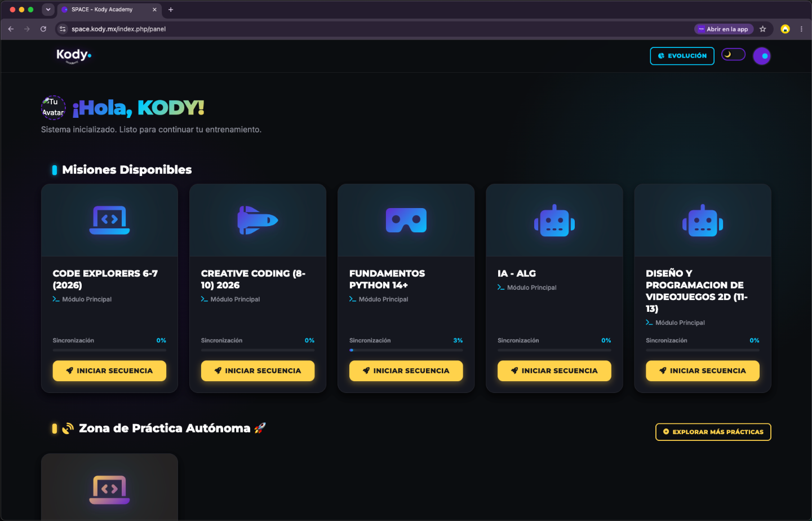The width and height of the screenshot is (812, 521).
Task: Open a new browser tab
Action: (171, 10)
